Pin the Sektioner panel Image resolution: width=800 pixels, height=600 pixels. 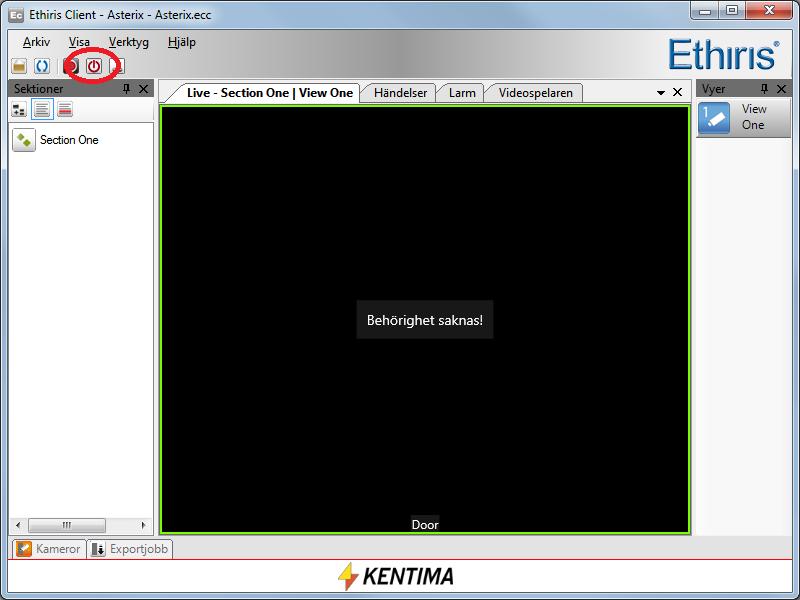127,89
